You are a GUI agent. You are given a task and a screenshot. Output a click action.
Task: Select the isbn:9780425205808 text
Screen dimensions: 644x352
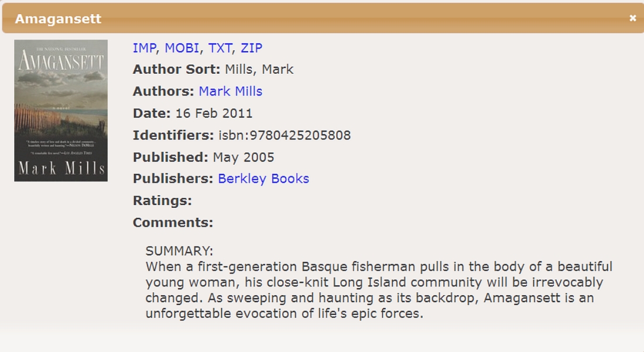(x=285, y=135)
